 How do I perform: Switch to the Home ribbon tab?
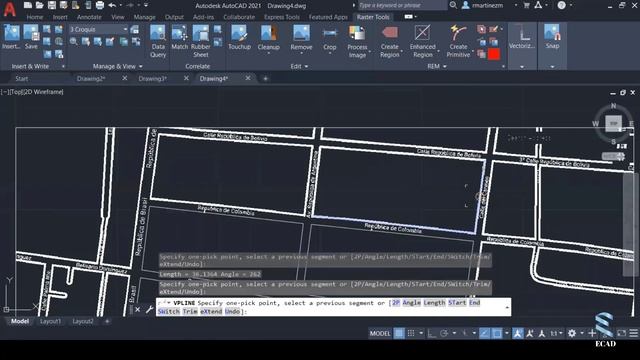point(35,17)
